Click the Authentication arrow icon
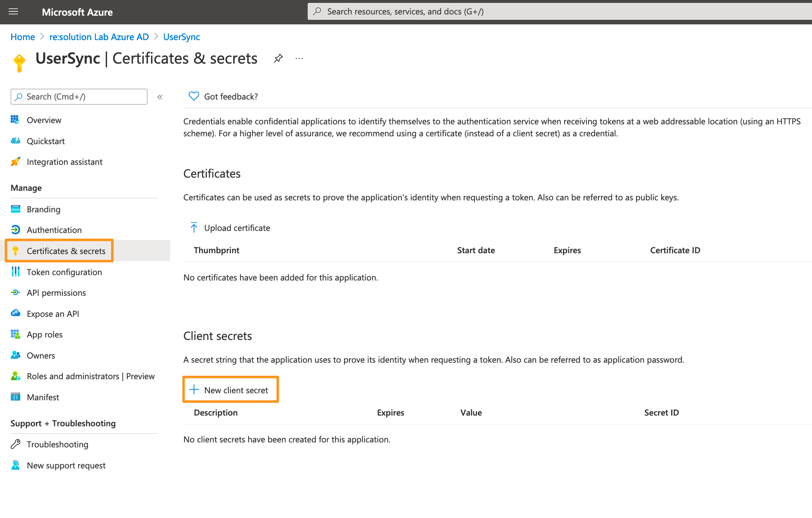The width and height of the screenshot is (812, 518). [x=16, y=230]
